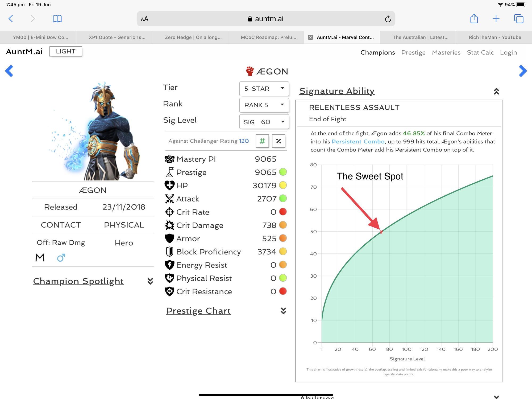Click yellow indicator dot beside HP

283,185
